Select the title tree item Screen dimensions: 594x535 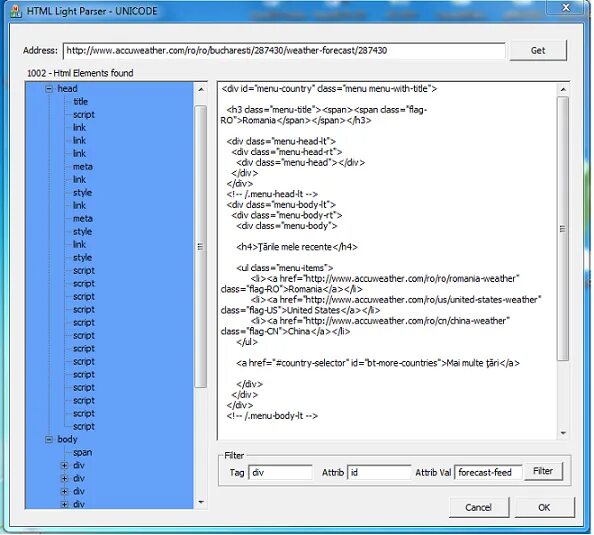[x=80, y=102]
